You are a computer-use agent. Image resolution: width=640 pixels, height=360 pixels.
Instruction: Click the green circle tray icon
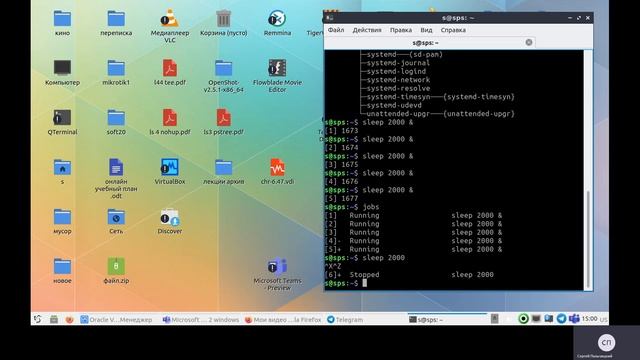[x=523, y=319]
